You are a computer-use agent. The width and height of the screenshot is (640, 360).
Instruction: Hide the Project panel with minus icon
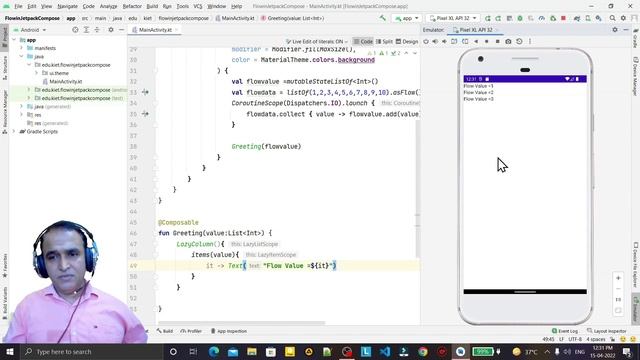[121, 30]
